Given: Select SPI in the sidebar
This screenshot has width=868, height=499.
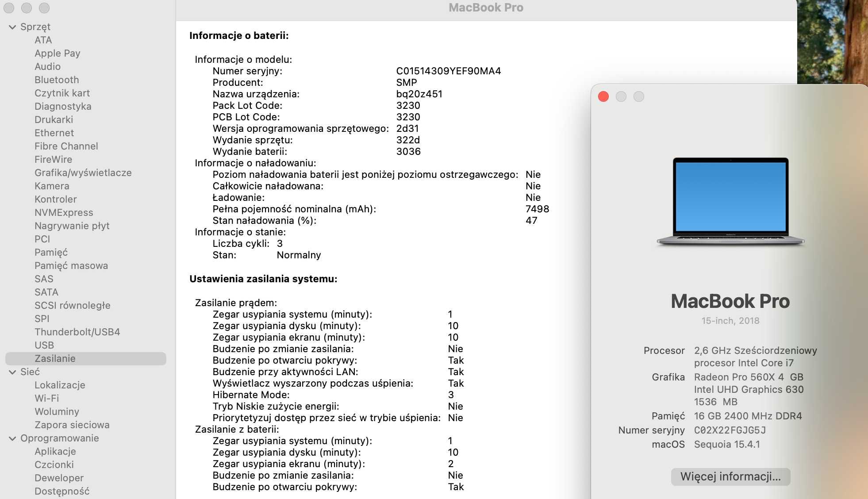Looking at the screenshot, I should tap(42, 319).
